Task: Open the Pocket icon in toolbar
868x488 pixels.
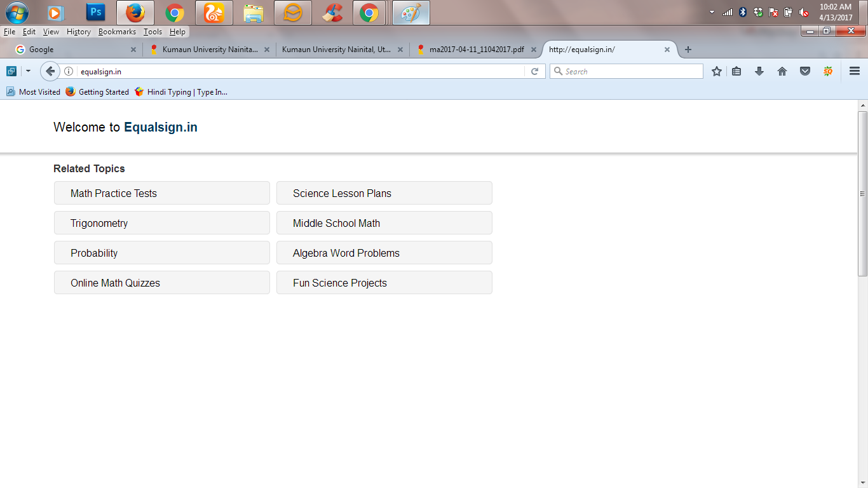Action: point(805,71)
